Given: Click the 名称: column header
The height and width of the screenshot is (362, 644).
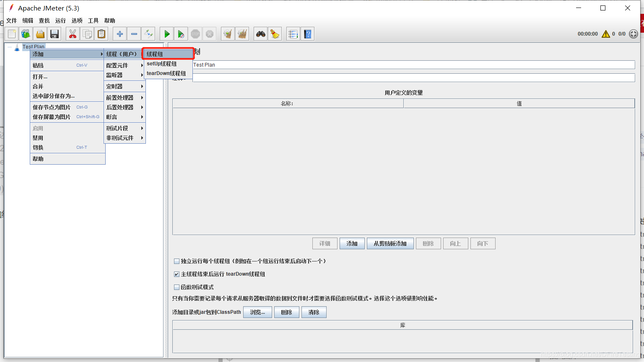Looking at the screenshot, I should point(288,103).
